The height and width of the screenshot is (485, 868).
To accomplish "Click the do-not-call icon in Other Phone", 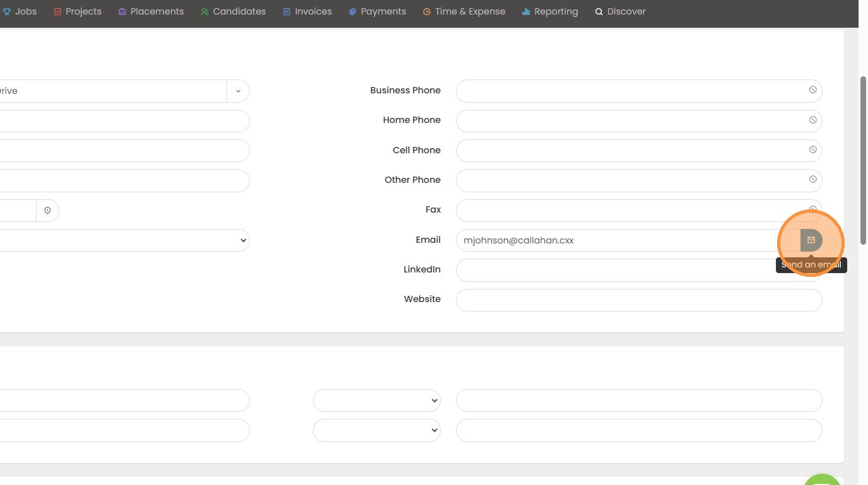I will [812, 179].
